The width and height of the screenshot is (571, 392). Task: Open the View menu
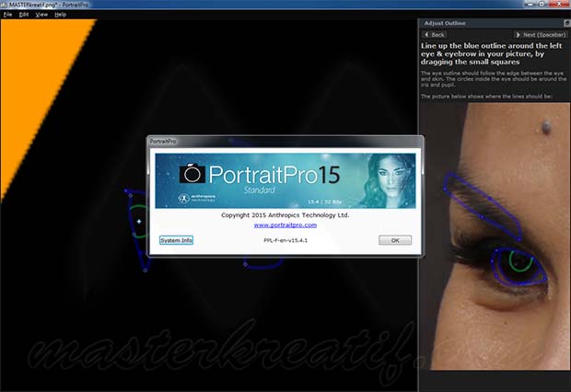41,15
